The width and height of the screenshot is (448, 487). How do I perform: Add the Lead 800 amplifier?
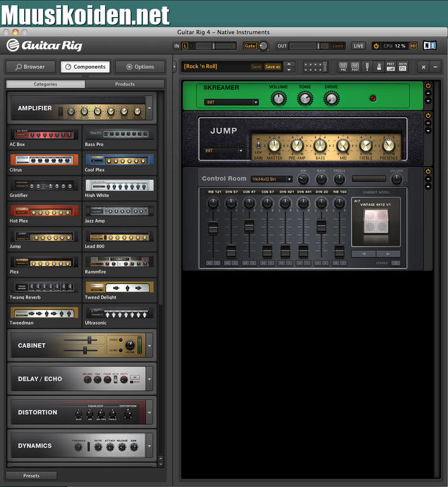119,240
